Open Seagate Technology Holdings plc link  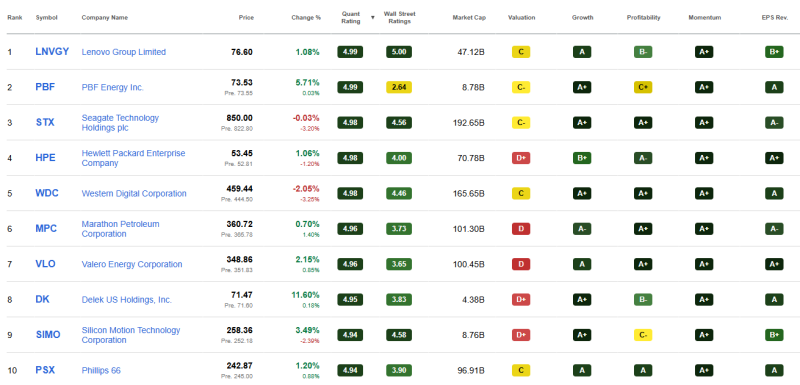pos(120,123)
